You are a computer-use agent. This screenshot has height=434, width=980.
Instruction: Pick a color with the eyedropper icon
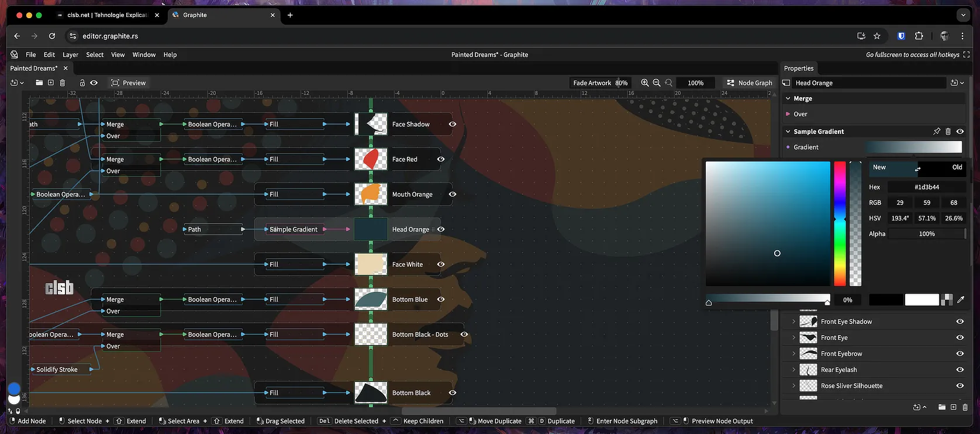click(961, 299)
